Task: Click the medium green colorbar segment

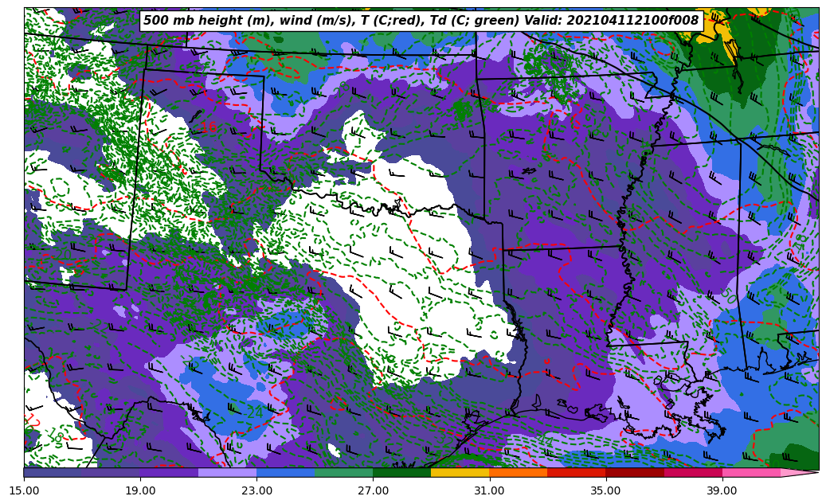Action: pos(343,472)
